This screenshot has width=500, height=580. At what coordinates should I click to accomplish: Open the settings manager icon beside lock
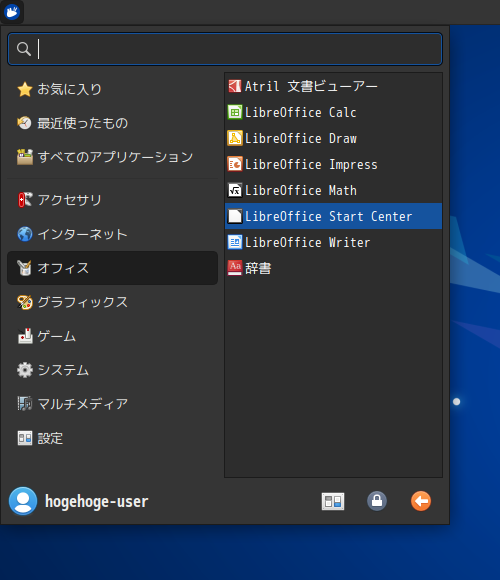[x=333, y=501]
